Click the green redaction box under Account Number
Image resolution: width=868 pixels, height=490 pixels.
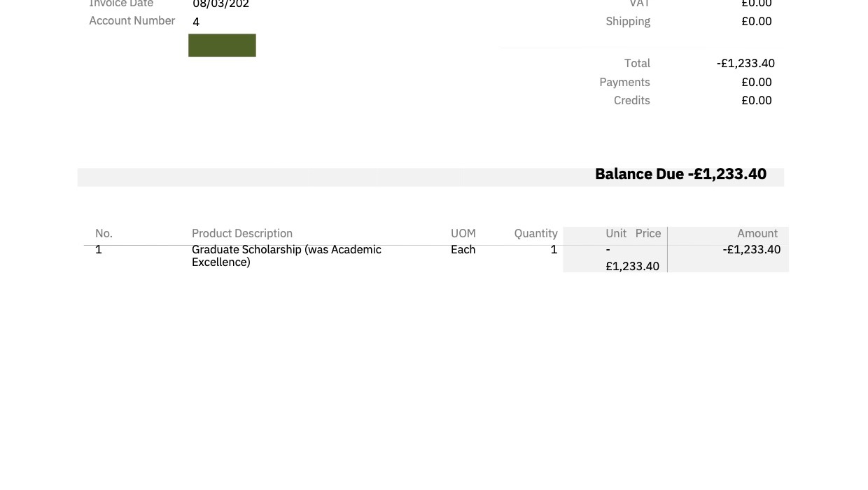coord(222,45)
